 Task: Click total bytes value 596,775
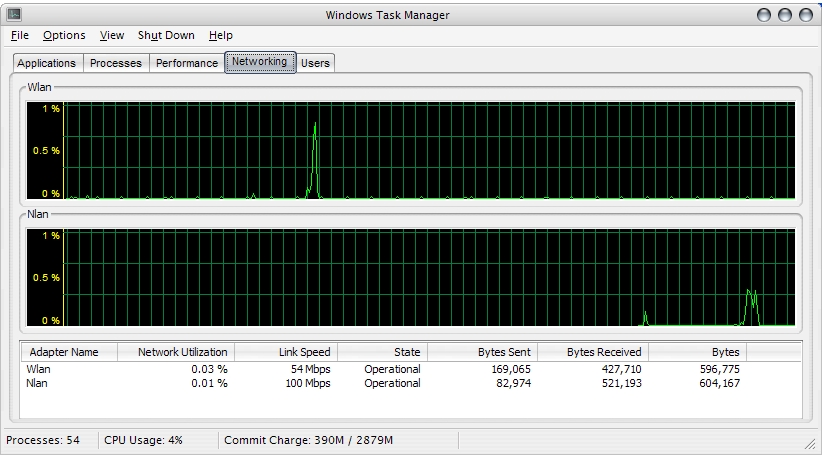coord(720,369)
